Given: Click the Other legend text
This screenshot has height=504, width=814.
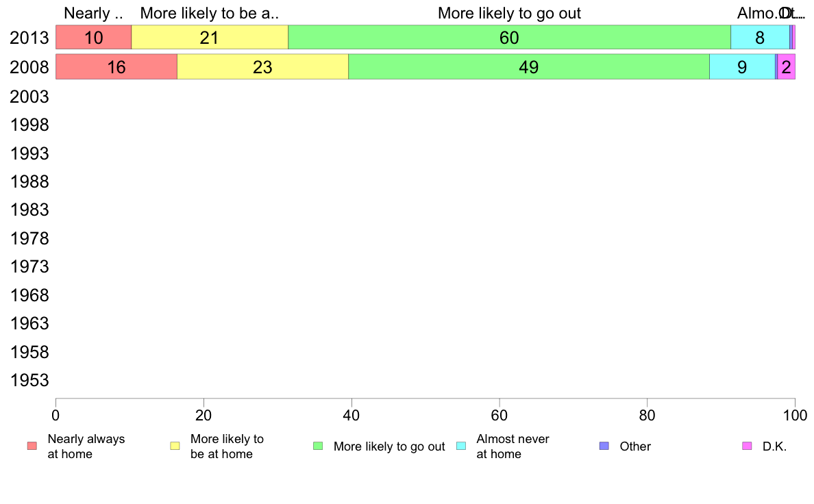Looking at the screenshot, I should point(635,446).
